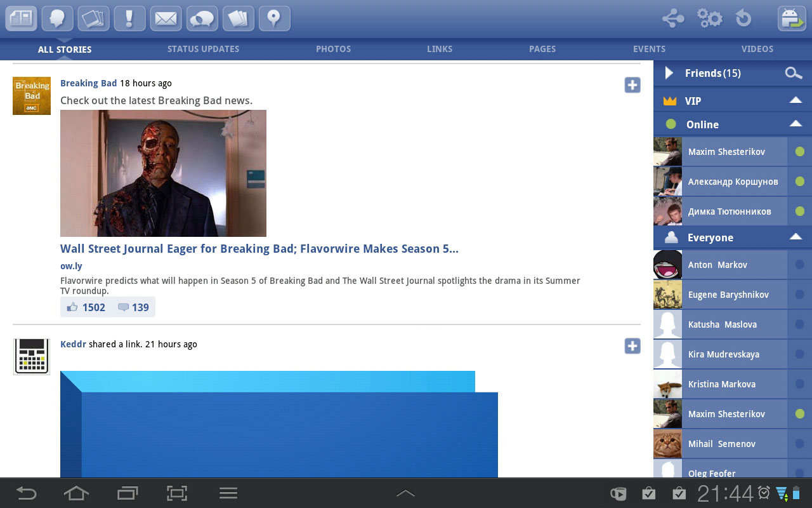812x508 pixels.
Task: Open notifications exclamation mark icon
Action: coord(129,18)
